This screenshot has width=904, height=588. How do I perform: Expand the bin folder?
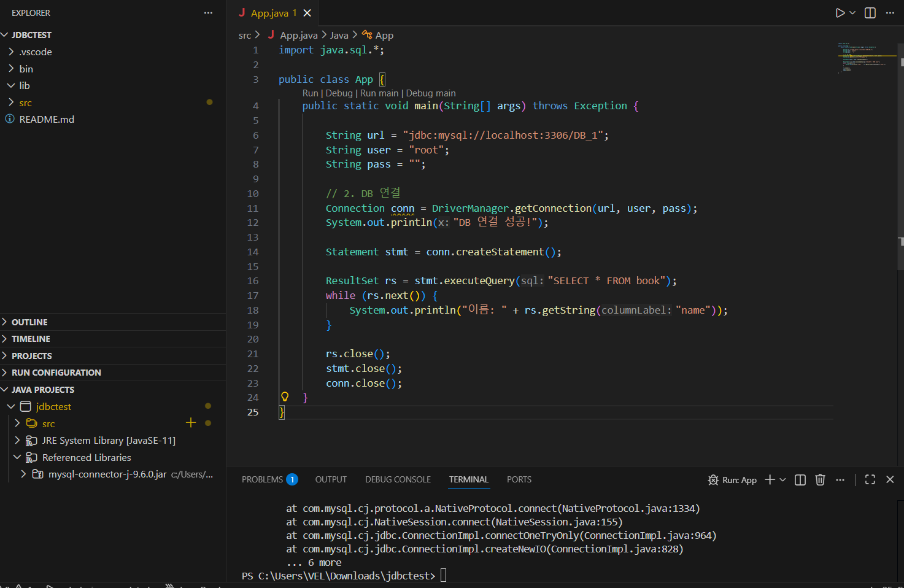tap(11, 69)
